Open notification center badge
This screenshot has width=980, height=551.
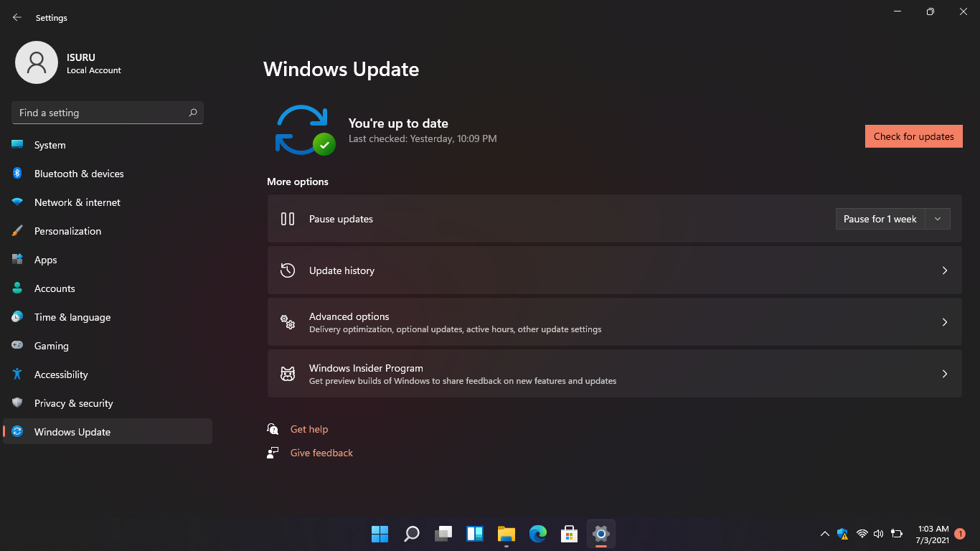click(960, 534)
